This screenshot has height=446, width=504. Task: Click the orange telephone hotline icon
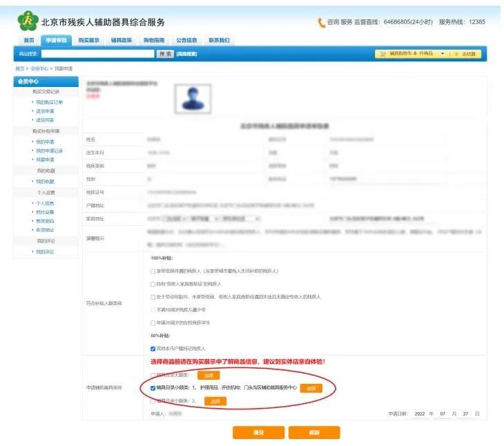pos(321,23)
